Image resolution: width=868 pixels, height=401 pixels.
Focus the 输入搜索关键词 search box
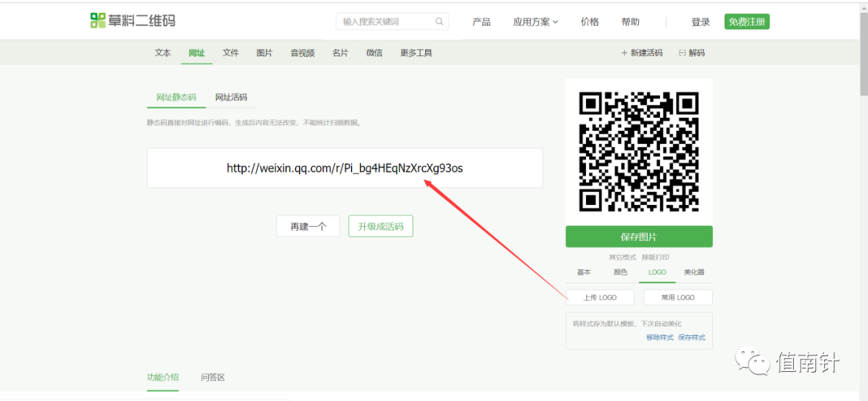click(392, 22)
